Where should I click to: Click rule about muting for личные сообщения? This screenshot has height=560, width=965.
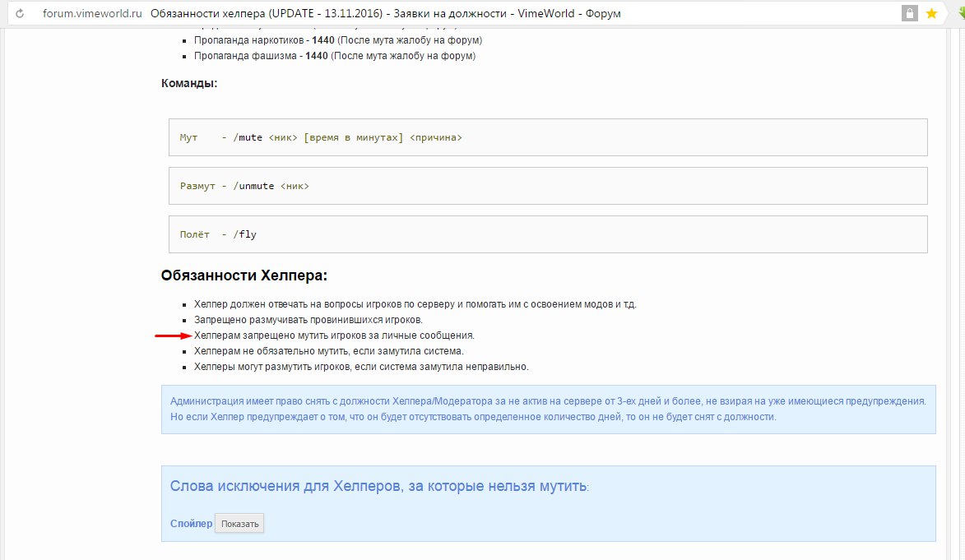pos(334,336)
